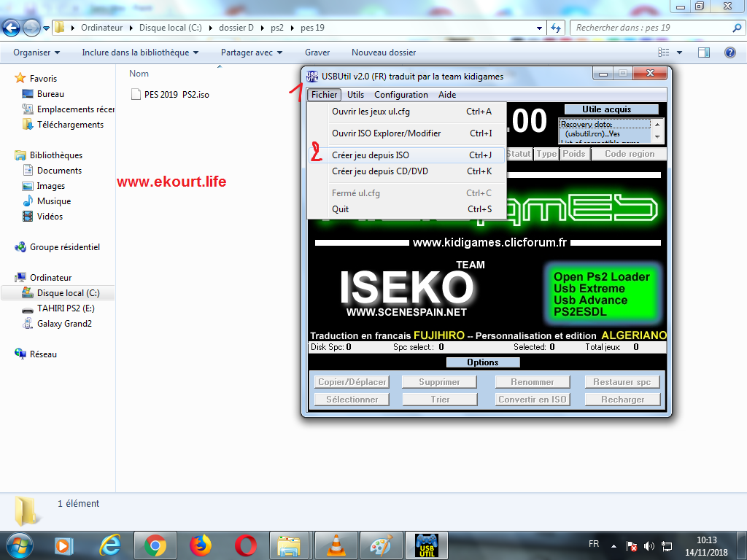Open the Utils menu
747x560 pixels.
(x=355, y=95)
